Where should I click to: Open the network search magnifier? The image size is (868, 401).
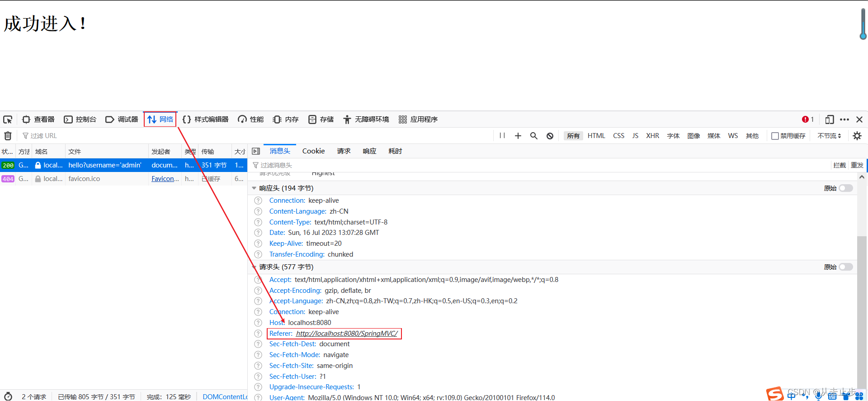coord(534,136)
